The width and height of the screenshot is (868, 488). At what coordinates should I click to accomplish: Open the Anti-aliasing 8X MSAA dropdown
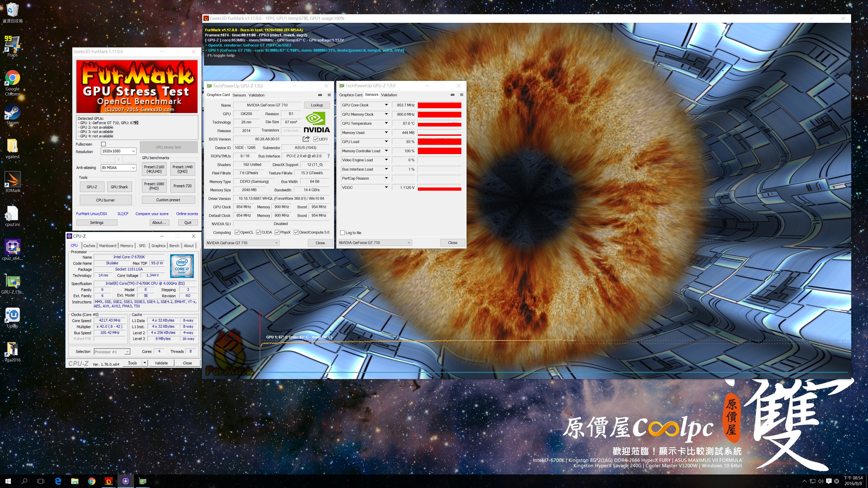coord(118,168)
